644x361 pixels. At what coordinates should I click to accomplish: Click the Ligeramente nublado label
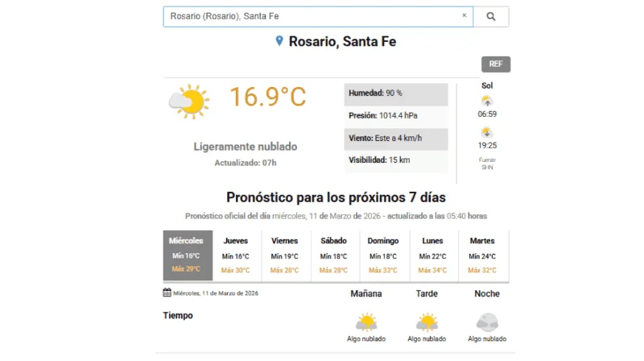pyautogui.click(x=246, y=147)
